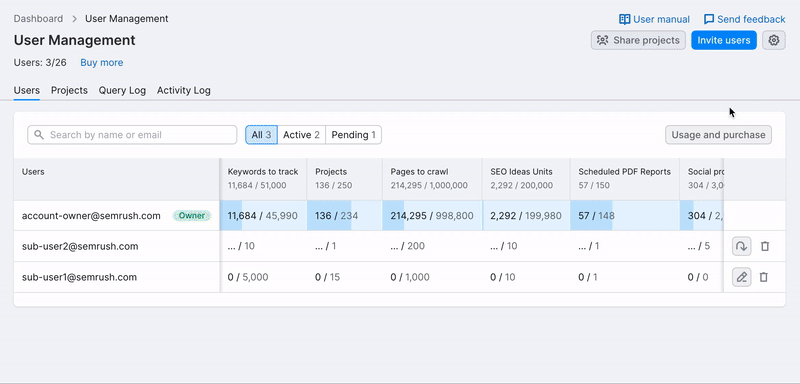Viewport: 800px width, 384px height.
Task: Click owner's 136 / 234 projects cell
Action: point(344,216)
